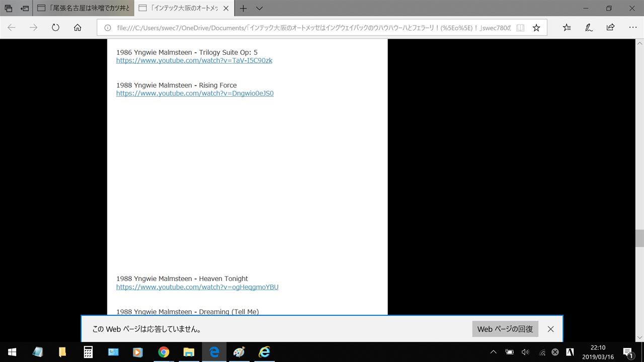Show hidden system tray icons

(494, 352)
